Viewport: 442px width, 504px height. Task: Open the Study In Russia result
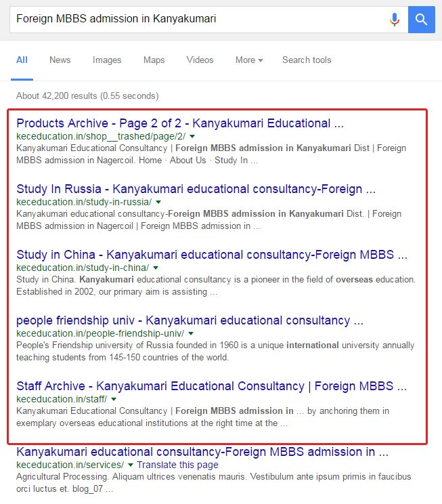tap(196, 189)
